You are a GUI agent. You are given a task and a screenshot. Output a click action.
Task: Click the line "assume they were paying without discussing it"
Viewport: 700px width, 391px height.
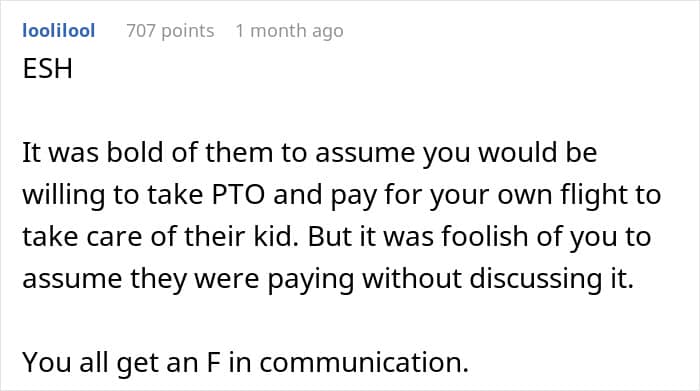tap(328, 279)
